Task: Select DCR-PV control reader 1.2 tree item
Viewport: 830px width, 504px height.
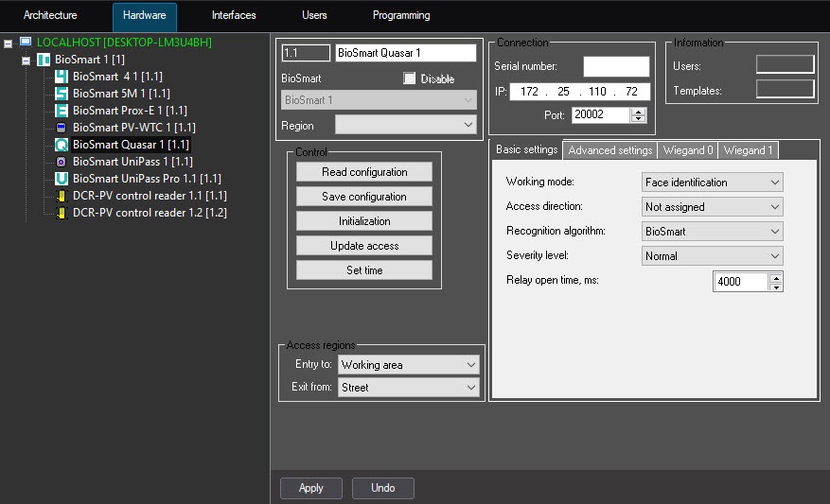Action: coord(150,213)
